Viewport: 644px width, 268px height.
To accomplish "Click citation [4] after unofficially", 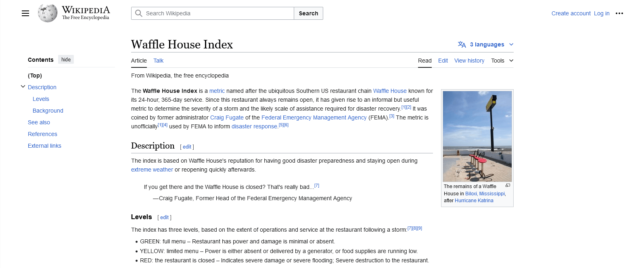I will click(x=165, y=125).
